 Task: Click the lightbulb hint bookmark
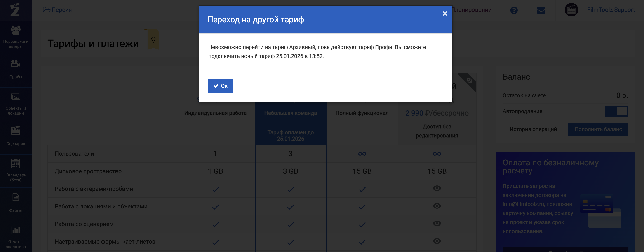click(x=153, y=39)
